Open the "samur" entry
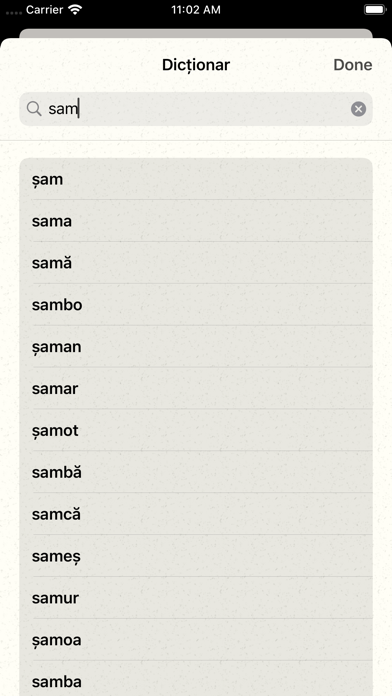Screen dimensions: 392x696 click(196, 597)
